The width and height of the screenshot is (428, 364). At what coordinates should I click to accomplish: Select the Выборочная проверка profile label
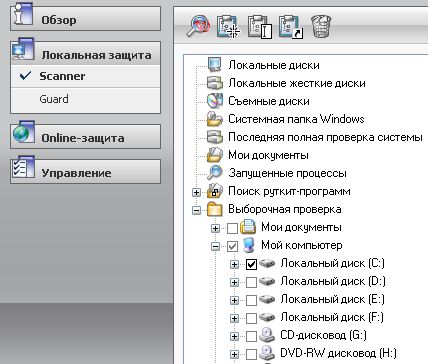point(285,209)
